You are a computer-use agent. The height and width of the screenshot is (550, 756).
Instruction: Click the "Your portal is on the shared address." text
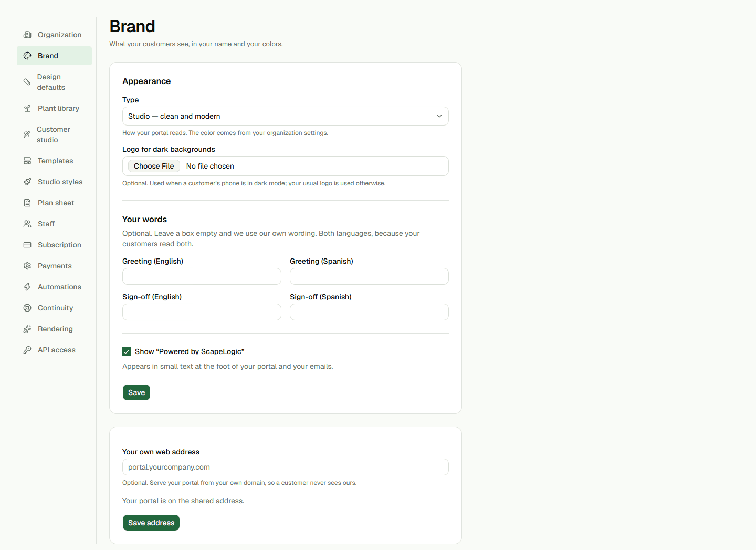tap(183, 501)
